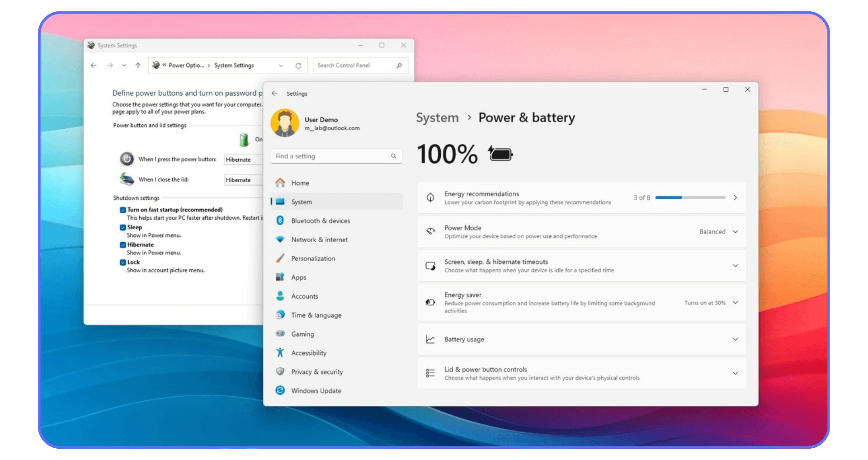The height and width of the screenshot is (460, 868).
Task: Select the System sidebar icon
Action: [281, 202]
